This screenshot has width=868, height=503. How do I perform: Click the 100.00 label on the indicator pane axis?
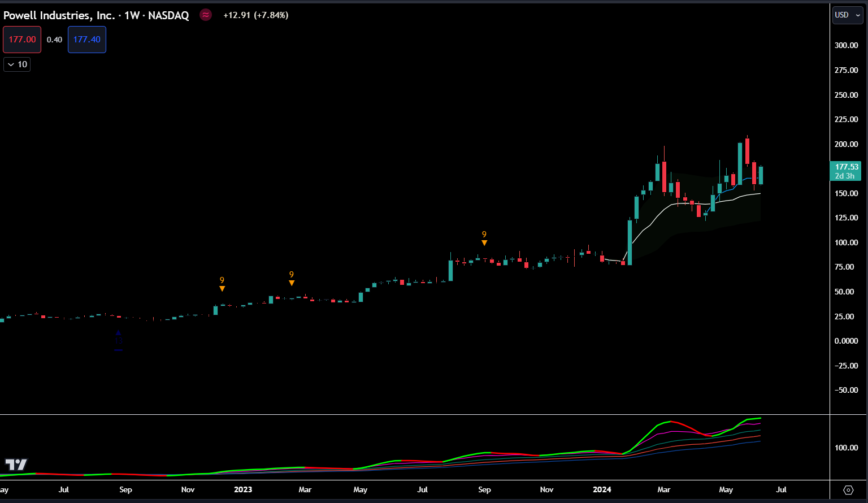(x=847, y=448)
